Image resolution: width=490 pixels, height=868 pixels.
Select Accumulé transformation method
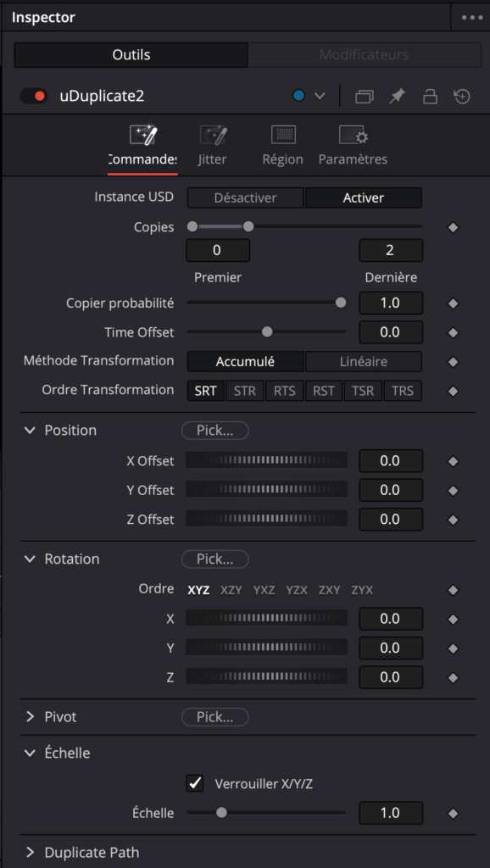[x=245, y=361]
